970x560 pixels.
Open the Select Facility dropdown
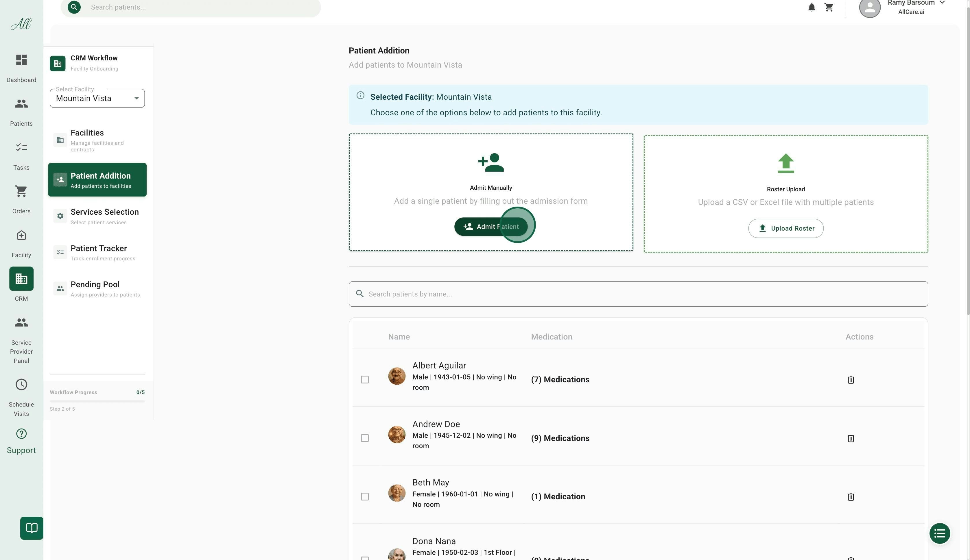97,99
